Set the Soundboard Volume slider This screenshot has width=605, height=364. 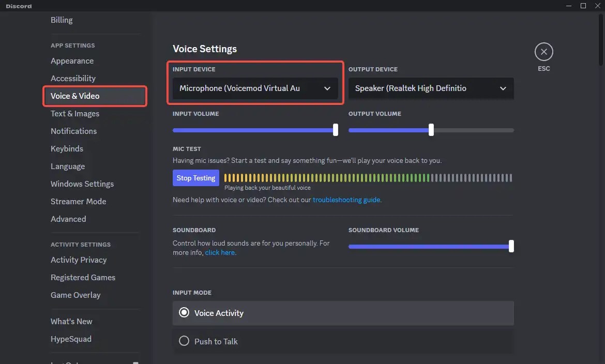click(511, 246)
